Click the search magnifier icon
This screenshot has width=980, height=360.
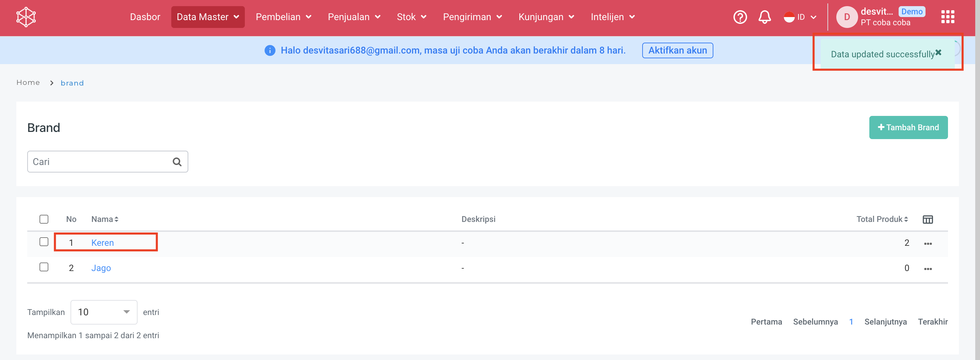(x=177, y=162)
